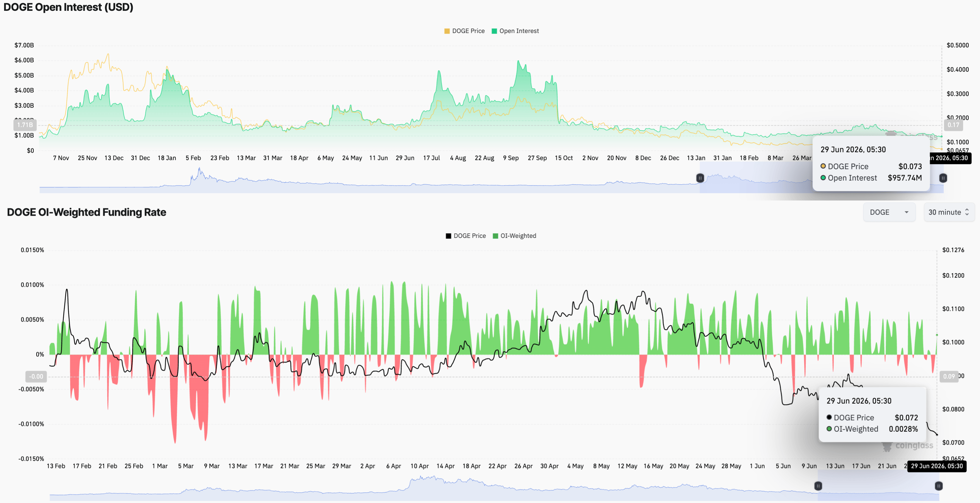980x503 pixels.
Task: Click the -0.00 marker on funding axis
Action: pos(37,376)
